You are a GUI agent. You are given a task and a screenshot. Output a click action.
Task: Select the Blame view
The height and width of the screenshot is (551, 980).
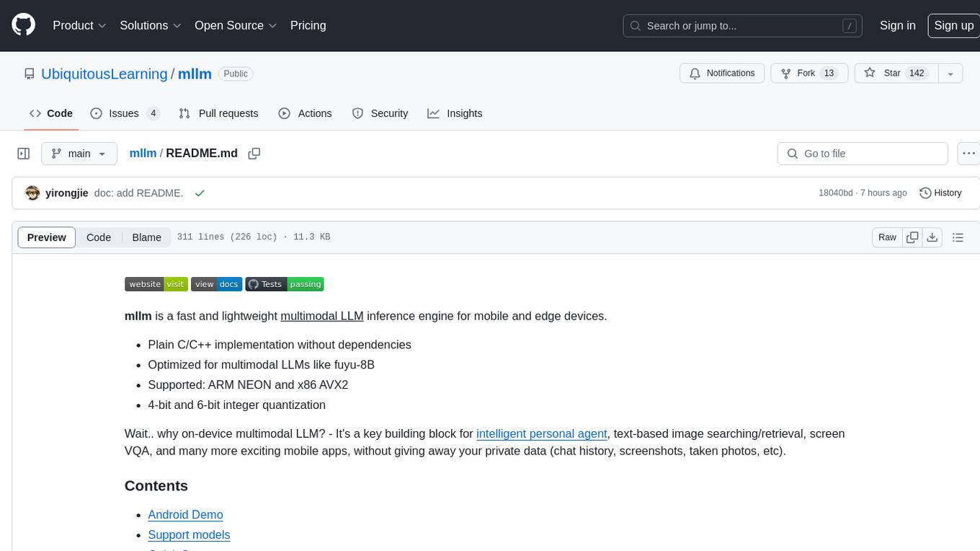coord(146,237)
